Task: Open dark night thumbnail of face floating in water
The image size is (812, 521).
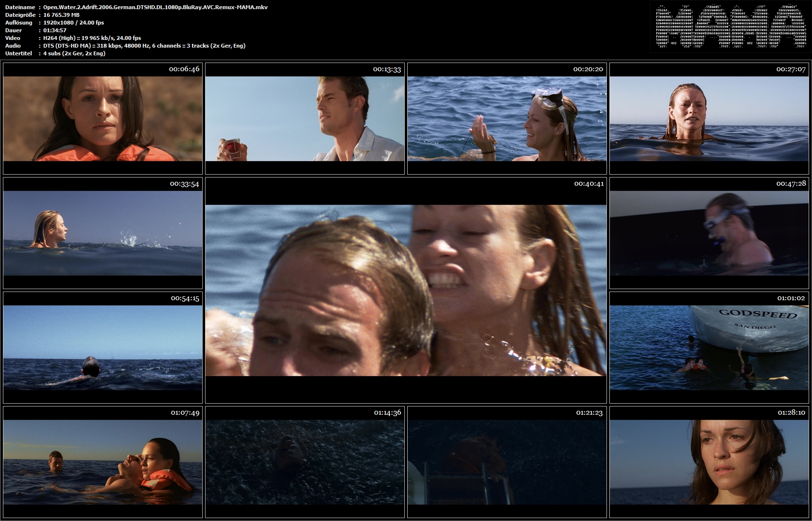Action: coord(305,462)
